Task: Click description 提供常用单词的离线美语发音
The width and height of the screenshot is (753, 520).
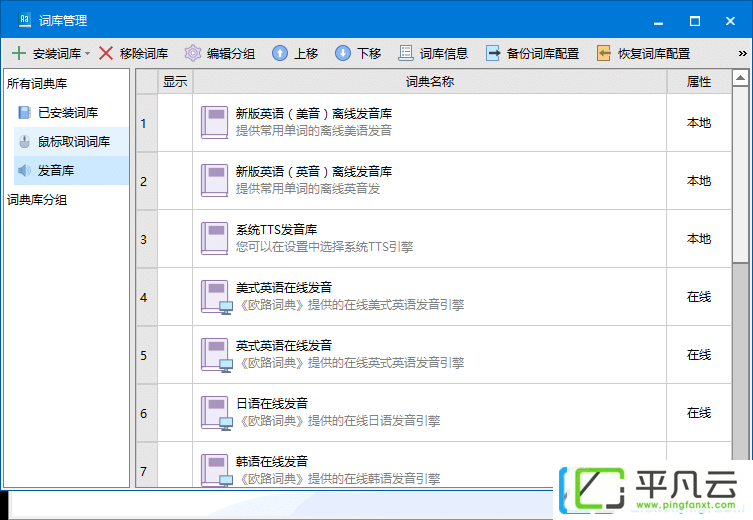Action: pyautogui.click(x=314, y=131)
